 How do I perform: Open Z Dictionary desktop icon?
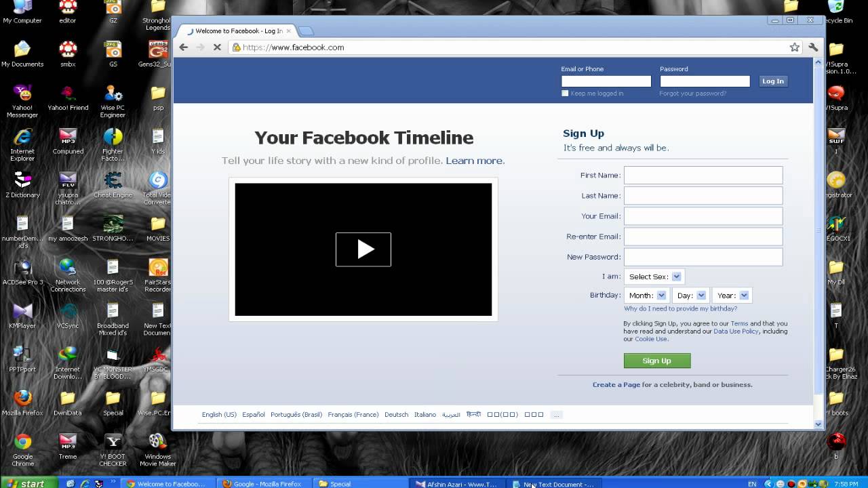point(22,185)
